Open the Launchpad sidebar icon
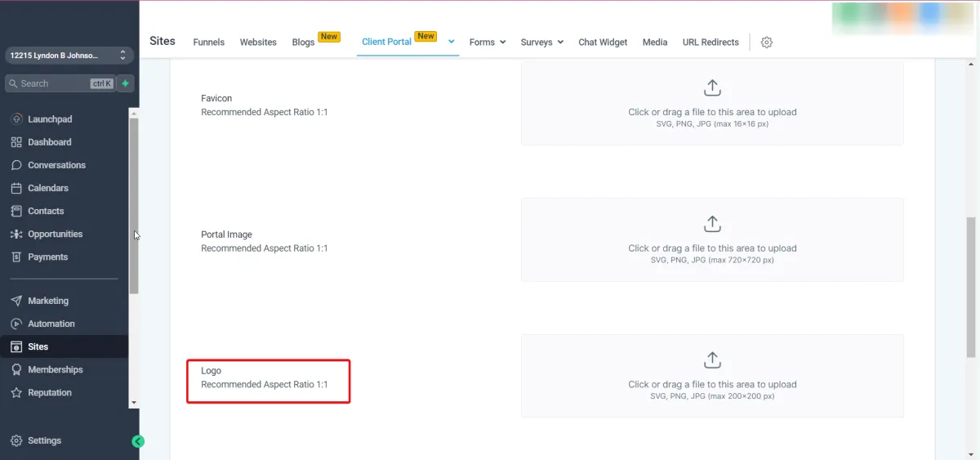 [x=16, y=119]
